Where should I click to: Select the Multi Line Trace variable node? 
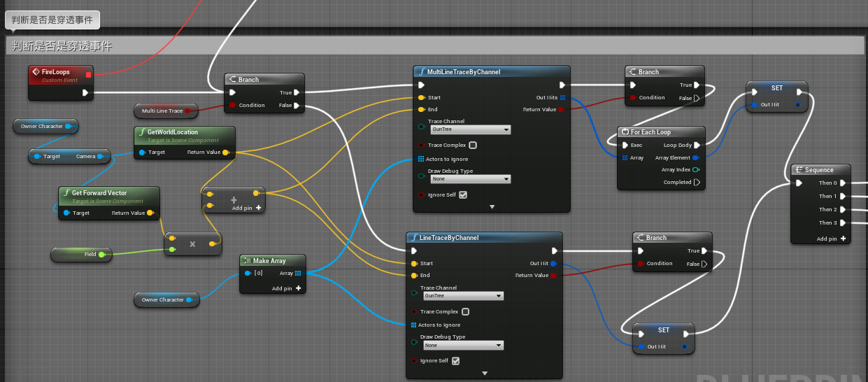pos(166,111)
